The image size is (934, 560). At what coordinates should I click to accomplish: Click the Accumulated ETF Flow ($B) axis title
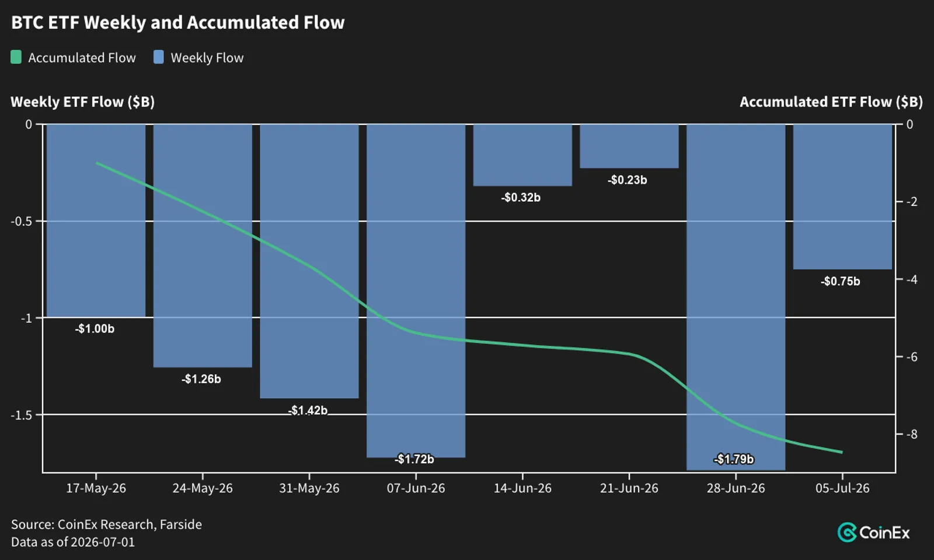[x=831, y=102]
